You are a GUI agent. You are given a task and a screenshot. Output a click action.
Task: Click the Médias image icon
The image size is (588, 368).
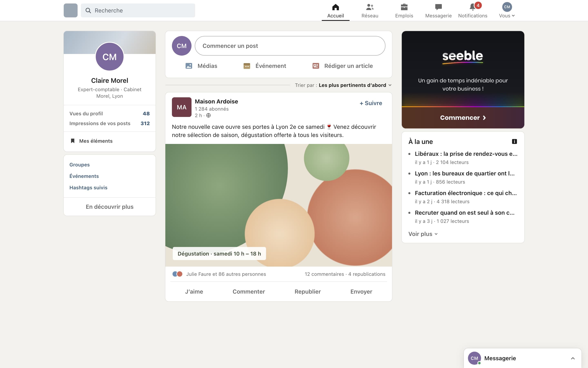(189, 66)
